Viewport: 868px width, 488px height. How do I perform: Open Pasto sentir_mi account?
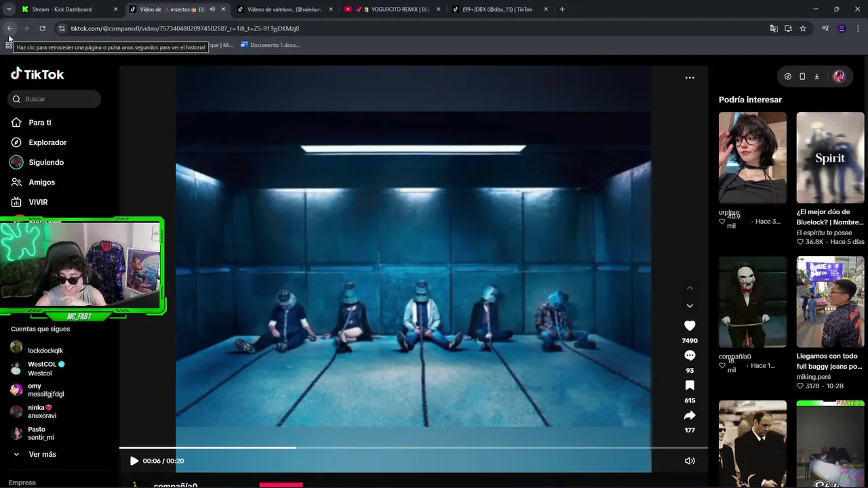coord(33,433)
